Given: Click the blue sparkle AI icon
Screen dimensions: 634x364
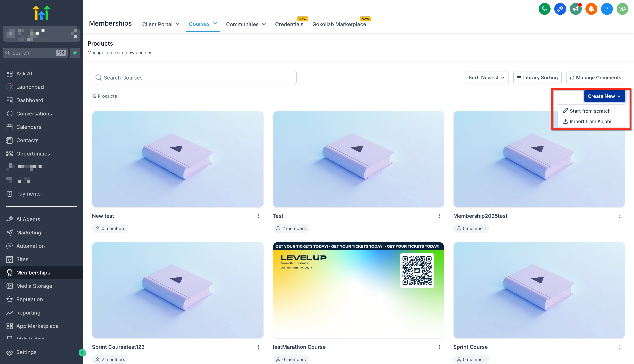Looking at the screenshot, I should pos(560,9).
